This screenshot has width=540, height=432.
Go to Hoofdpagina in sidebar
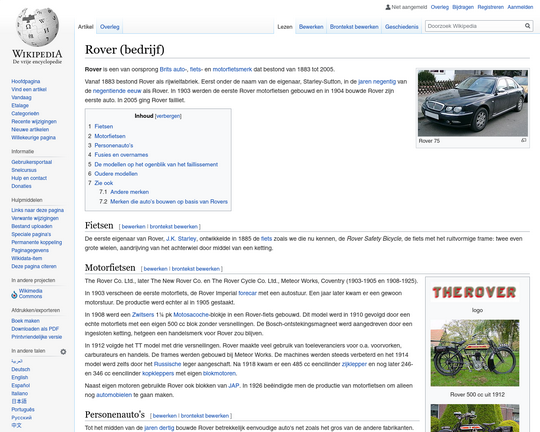(x=25, y=81)
